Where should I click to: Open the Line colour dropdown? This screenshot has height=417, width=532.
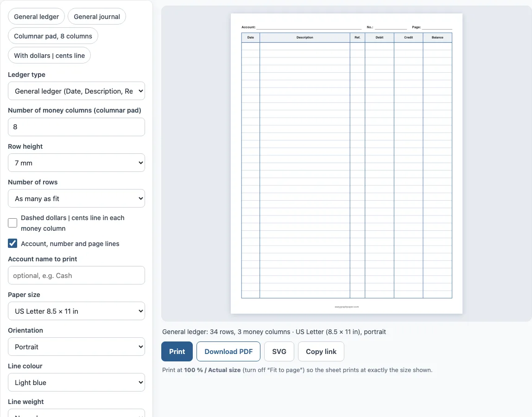pyautogui.click(x=76, y=382)
